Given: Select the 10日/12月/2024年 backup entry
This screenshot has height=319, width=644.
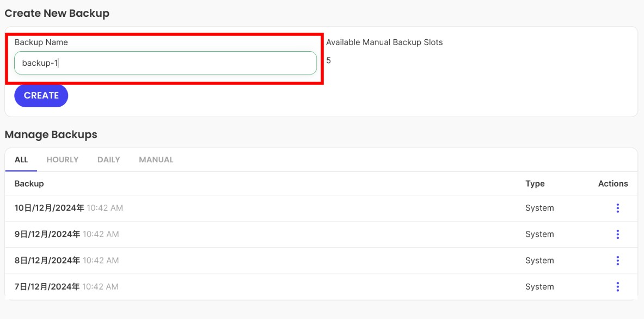Looking at the screenshot, I should [50, 208].
